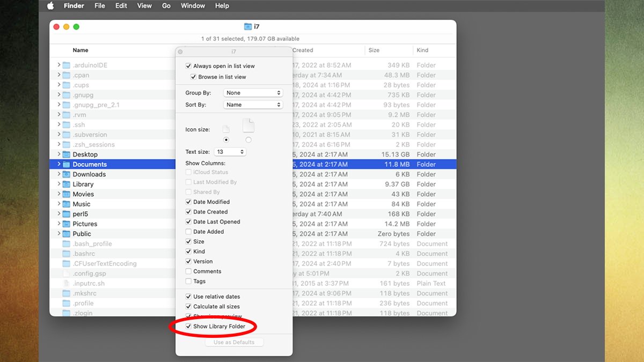Click the Music folder icon
Image resolution: width=644 pixels, height=362 pixels.
point(67,204)
